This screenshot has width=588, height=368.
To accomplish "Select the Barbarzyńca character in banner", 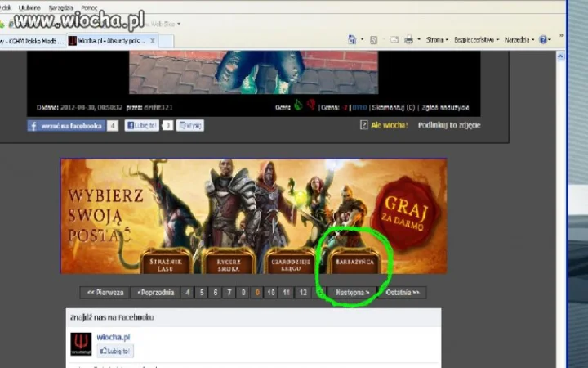I will pyautogui.click(x=354, y=262).
